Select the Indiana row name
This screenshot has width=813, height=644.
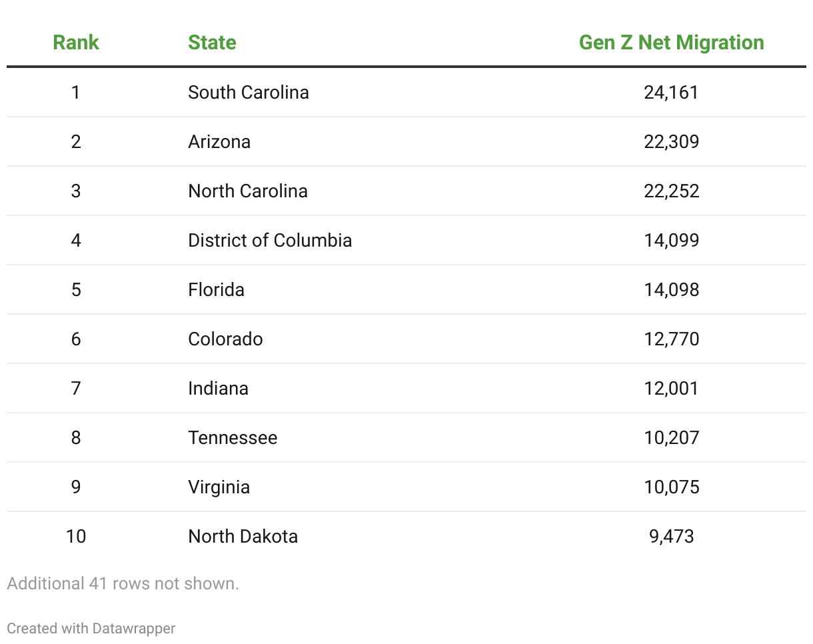pos(218,388)
